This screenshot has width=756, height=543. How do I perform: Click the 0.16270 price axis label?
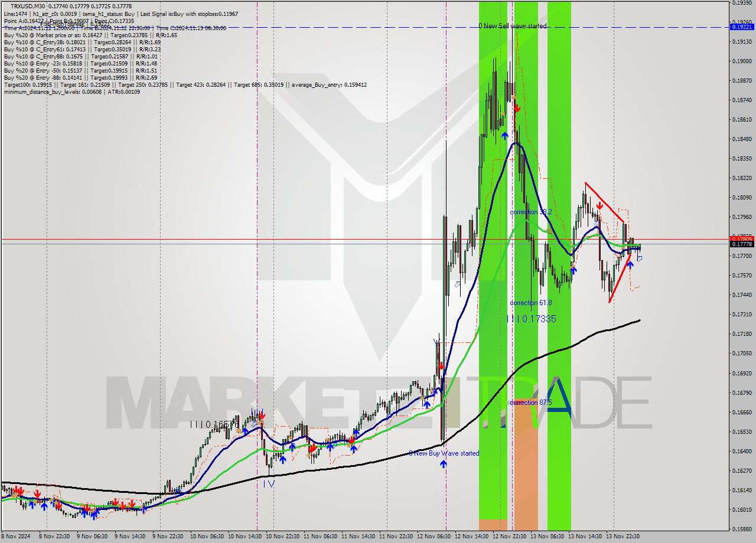tap(742, 470)
